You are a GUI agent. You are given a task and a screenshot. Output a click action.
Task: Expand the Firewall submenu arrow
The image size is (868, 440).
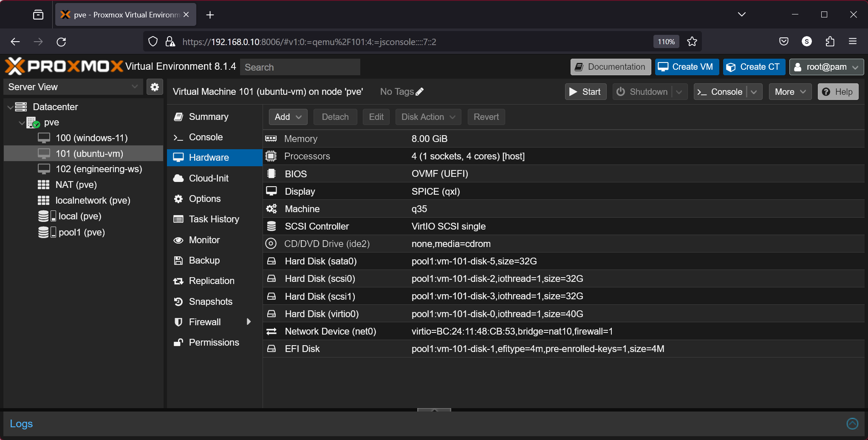(x=249, y=322)
